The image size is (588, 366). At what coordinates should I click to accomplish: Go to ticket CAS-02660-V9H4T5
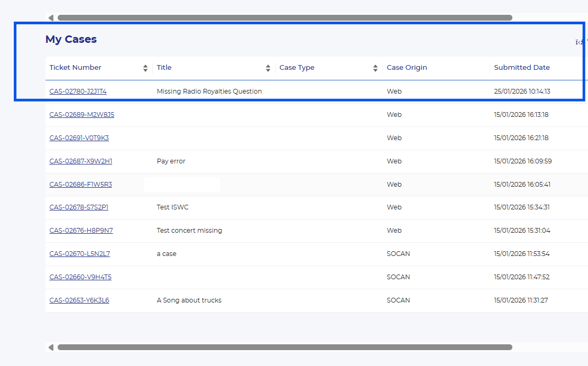click(80, 277)
